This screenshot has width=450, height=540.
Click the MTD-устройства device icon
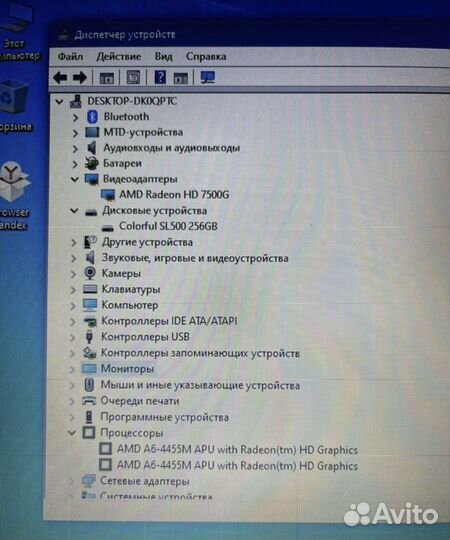pos(92,133)
